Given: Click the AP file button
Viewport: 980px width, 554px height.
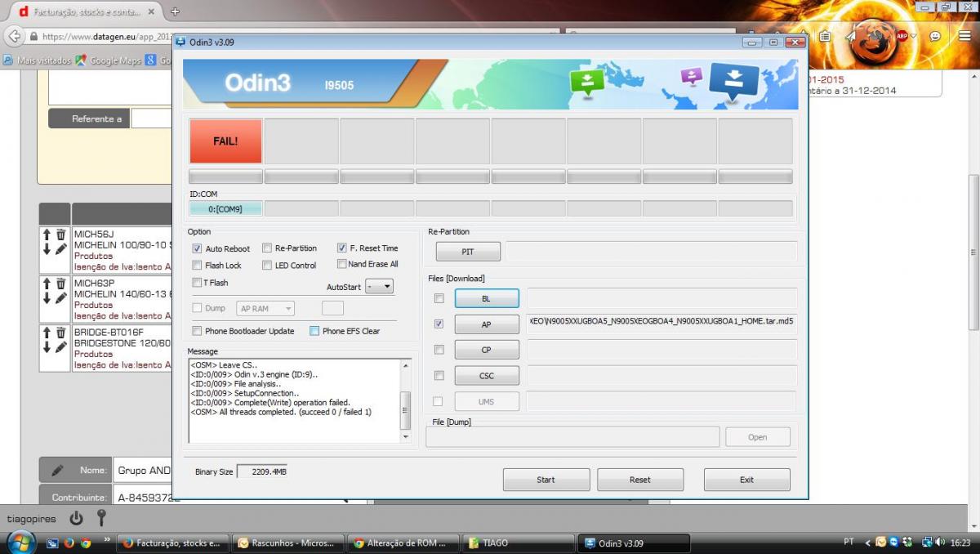Looking at the screenshot, I should click(x=487, y=324).
